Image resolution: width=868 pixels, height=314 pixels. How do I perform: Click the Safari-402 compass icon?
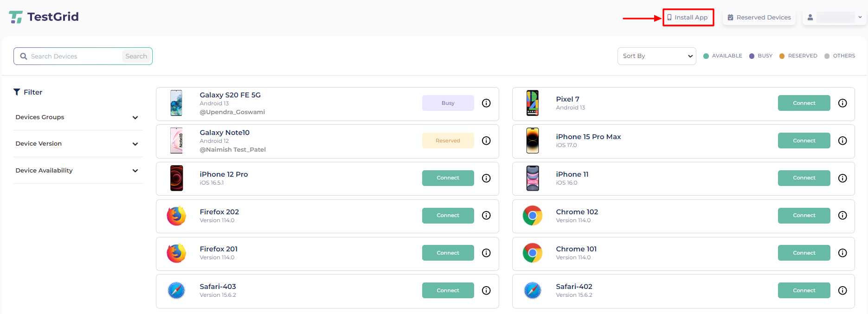tap(533, 290)
